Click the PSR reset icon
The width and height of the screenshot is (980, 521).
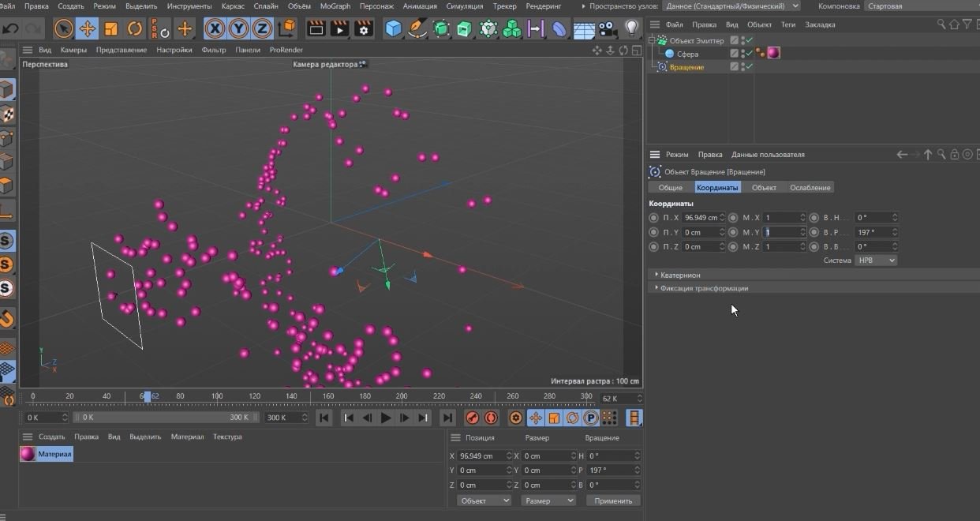tap(159, 29)
